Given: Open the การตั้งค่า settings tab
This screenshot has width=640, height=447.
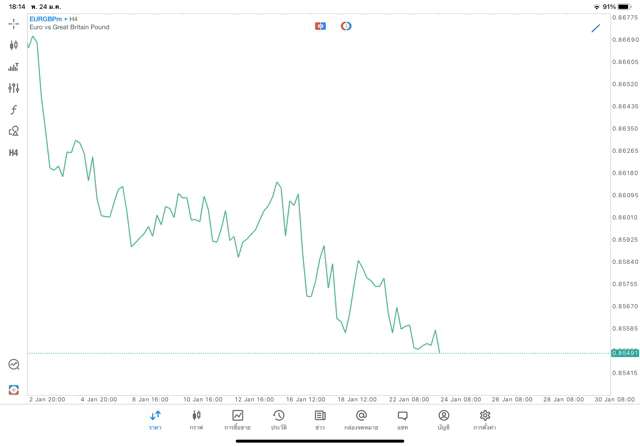Looking at the screenshot, I should [485, 420].
